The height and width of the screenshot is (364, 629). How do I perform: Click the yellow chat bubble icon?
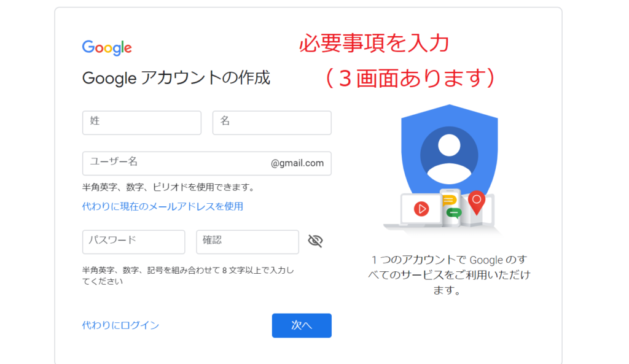pyautogui.click(x=449, y=200)
